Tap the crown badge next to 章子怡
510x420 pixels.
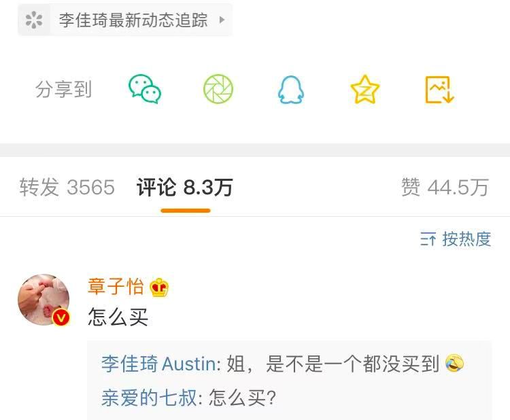[159, 287]
